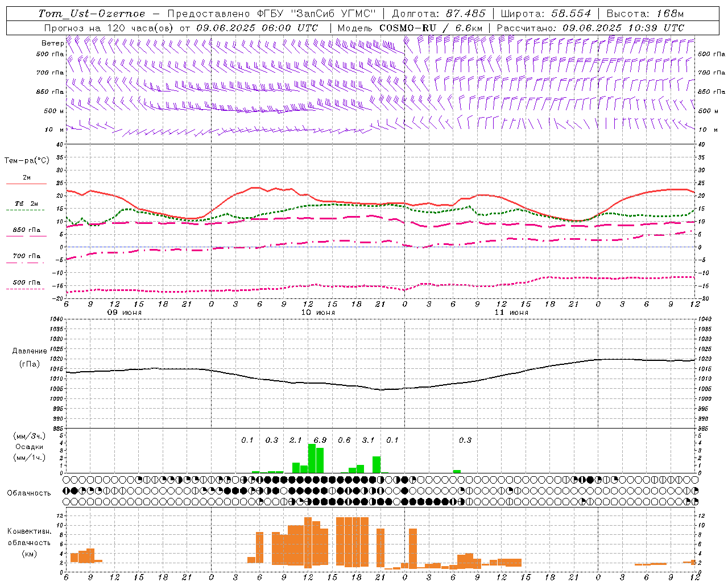The height and width of the screenshot is (582, 728).
Task: Click the latitude value 58.554
Action: (571, 14)
